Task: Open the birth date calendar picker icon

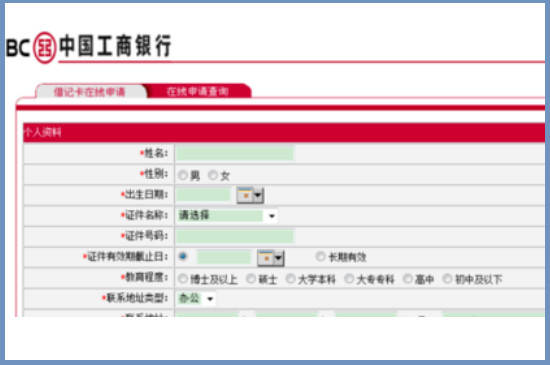Action: pyautogui.click(x=245, y=195)
